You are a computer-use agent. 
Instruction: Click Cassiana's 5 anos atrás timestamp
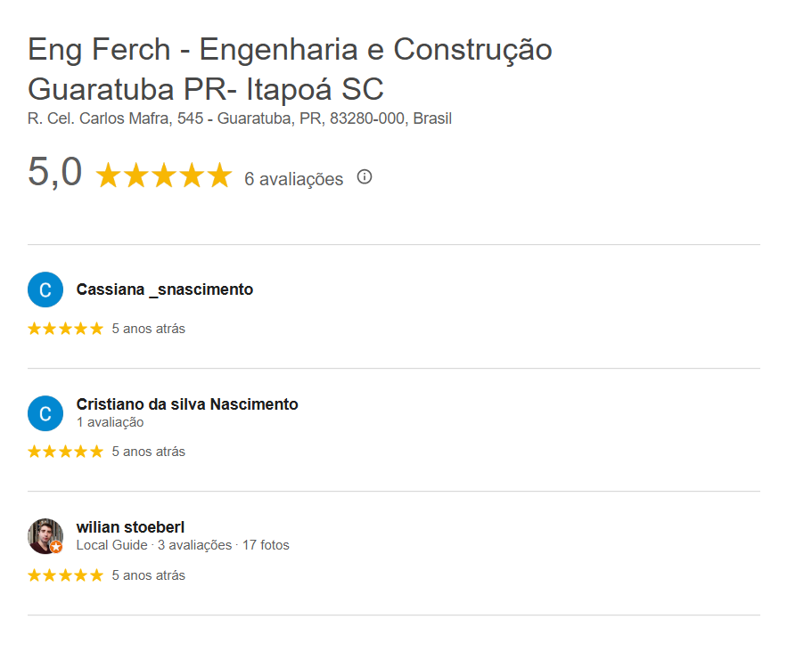(x=149, y=329)
